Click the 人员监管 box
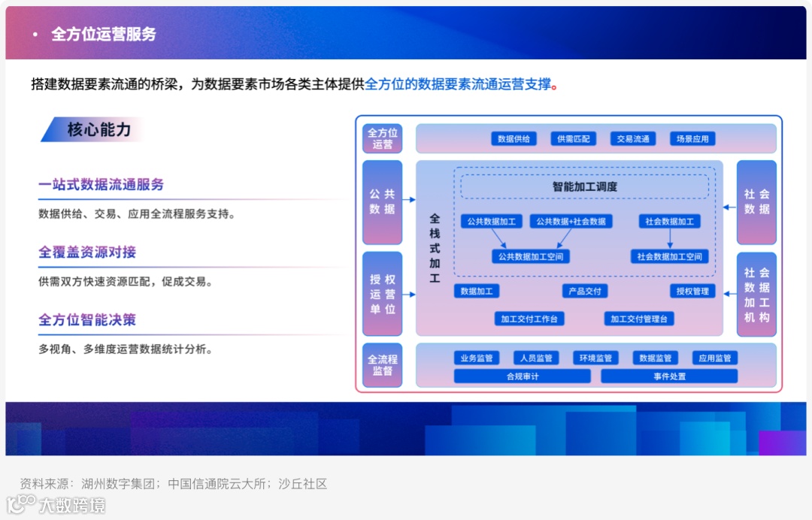This screenshot has height=520, width=812. tap(536, 358)
